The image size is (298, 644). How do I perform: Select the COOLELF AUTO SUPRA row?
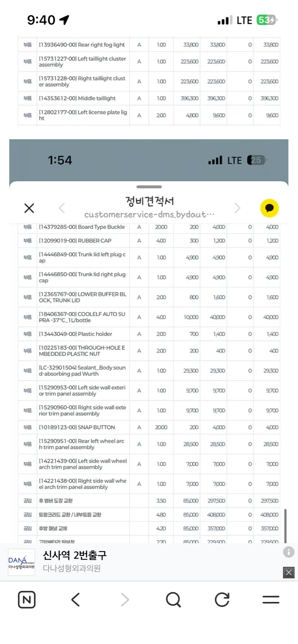[149, 317]
